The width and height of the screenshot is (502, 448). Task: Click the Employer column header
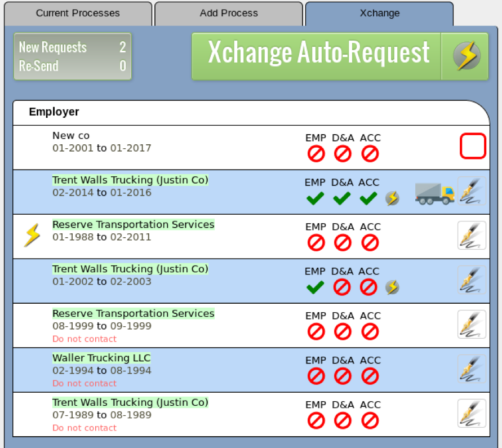click(x=54, y=112)
